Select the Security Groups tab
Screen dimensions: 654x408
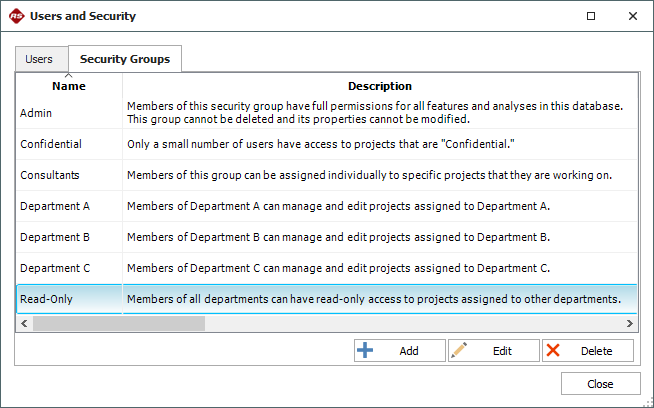(x=124, y=59)
